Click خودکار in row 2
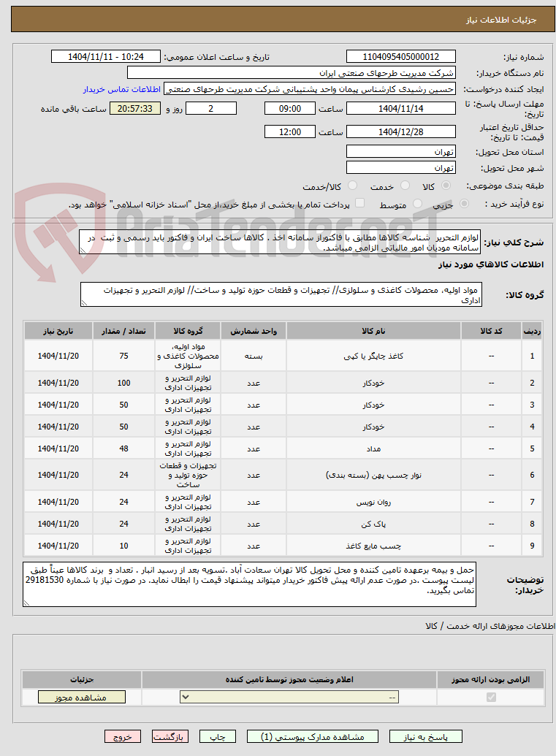 tap(374, 383)
